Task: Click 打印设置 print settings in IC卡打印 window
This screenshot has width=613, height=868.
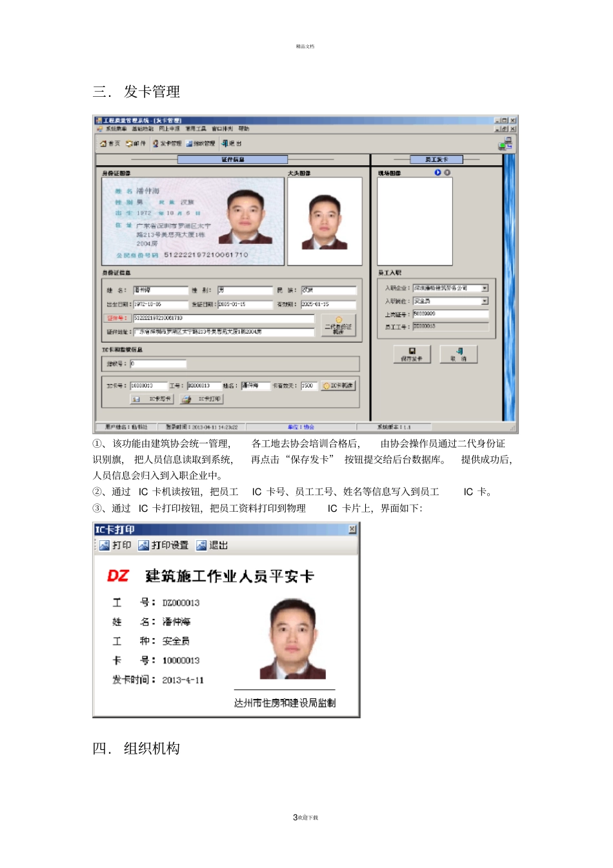Action: pyautogui.click(x=163, y=545)
